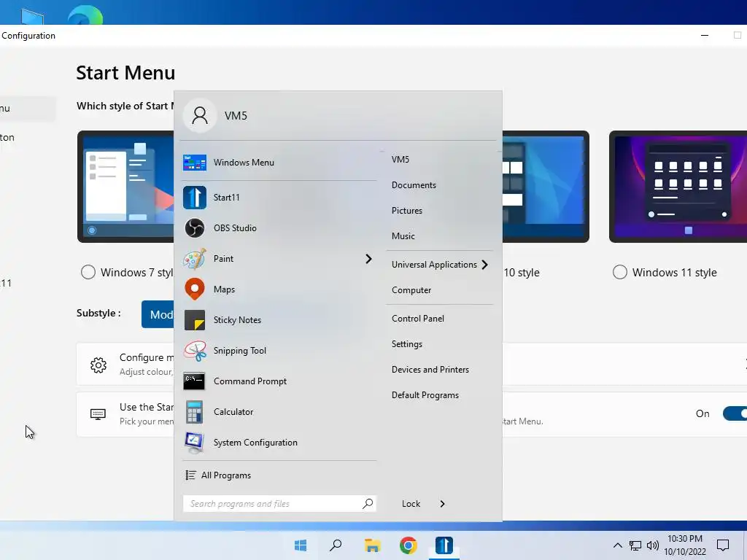Launch the Snipping Tool icon
Image resolution: width=747 pixels, height=560 pixels.
[x=194, y=351]
